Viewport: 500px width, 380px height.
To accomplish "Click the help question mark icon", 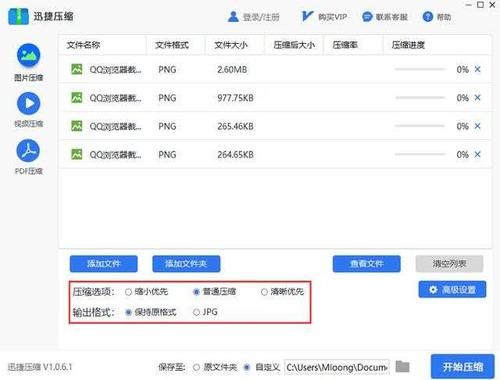I will (427, 17).
